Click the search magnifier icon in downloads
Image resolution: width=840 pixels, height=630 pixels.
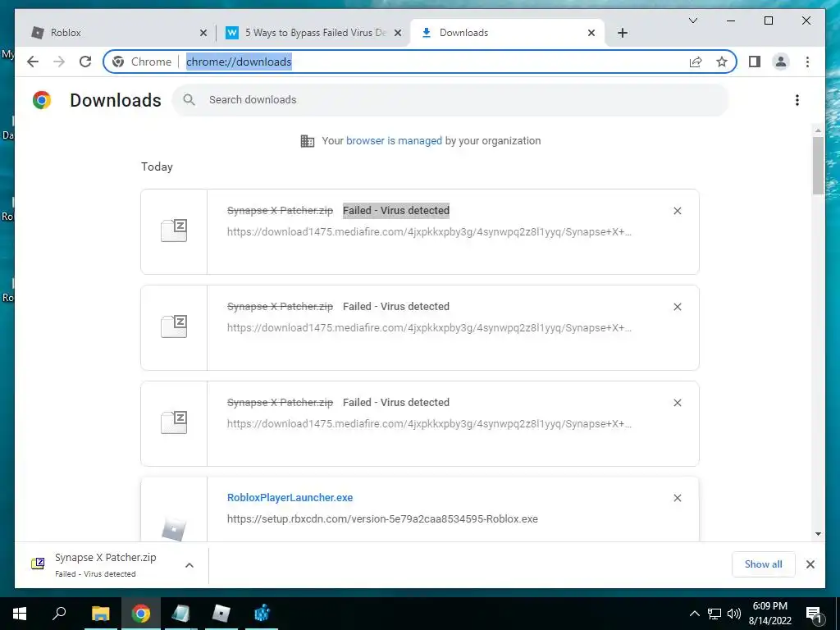(x=189, y=99)
